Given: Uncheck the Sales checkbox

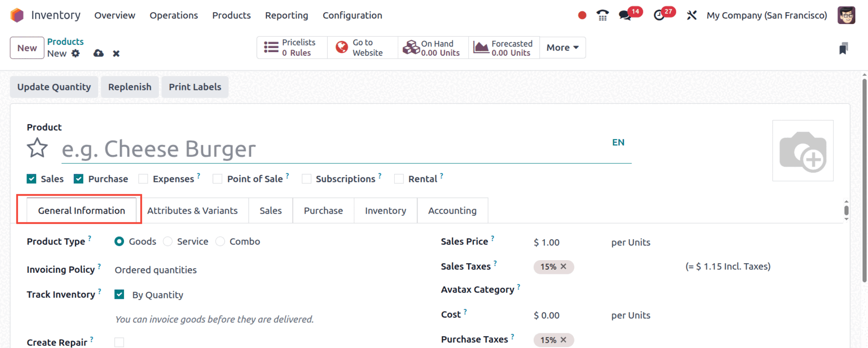Looking at the screenshot, I should pos(32,179).
